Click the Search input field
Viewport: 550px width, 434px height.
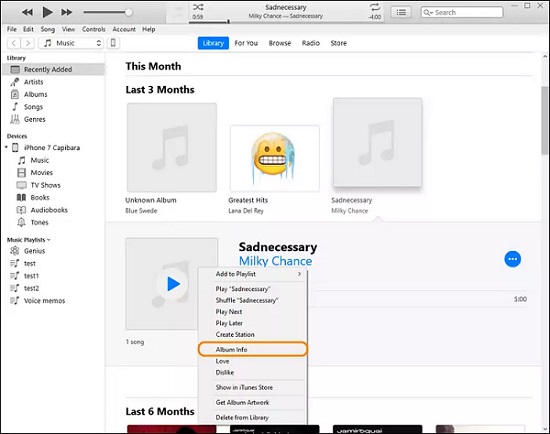point(462,12)
